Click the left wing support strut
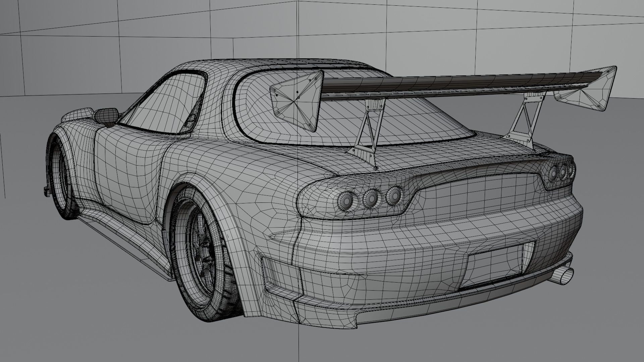Viewport: 644px width, 362px height. pos(366,134)
